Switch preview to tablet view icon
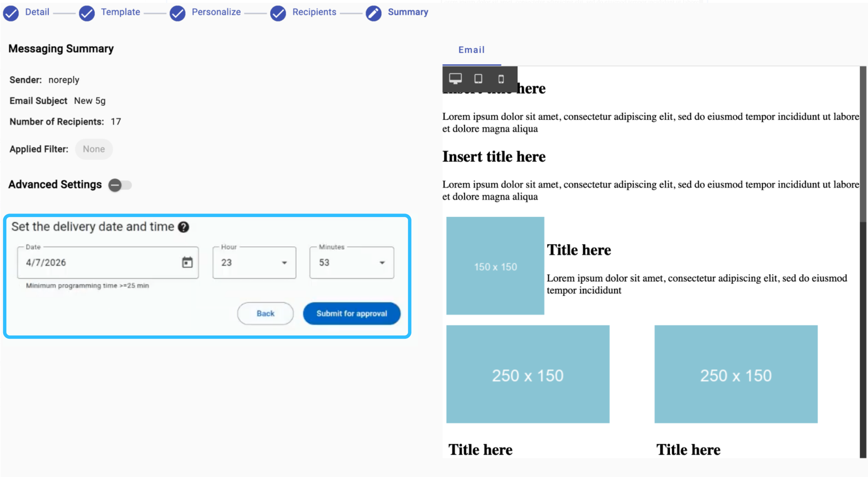The width and height of the screenshot is (868, 477). (478, 78)
